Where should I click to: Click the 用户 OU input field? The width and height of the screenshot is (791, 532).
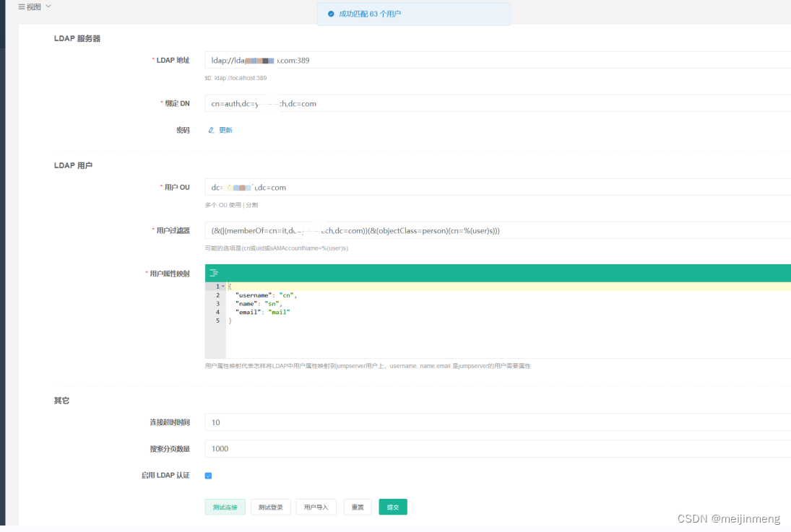[x=498, y=187]
